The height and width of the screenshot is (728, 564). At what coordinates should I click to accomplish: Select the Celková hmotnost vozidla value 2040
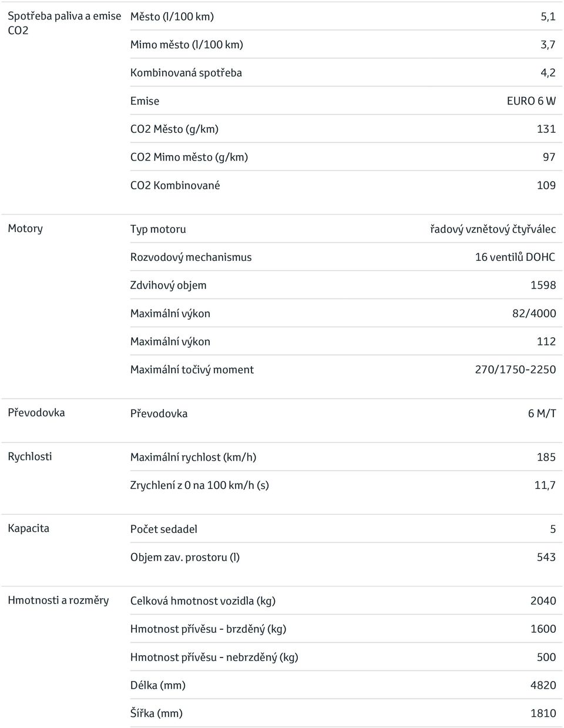coord(543,601)
